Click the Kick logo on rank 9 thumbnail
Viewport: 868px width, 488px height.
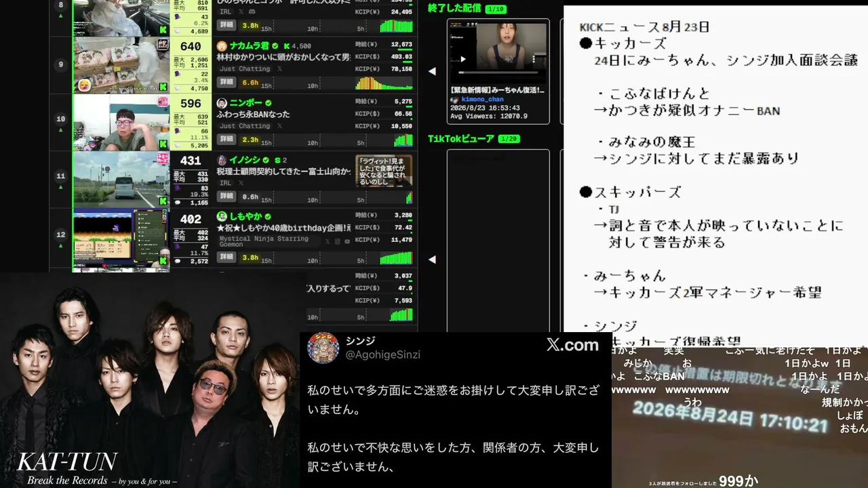pos(163,87)
